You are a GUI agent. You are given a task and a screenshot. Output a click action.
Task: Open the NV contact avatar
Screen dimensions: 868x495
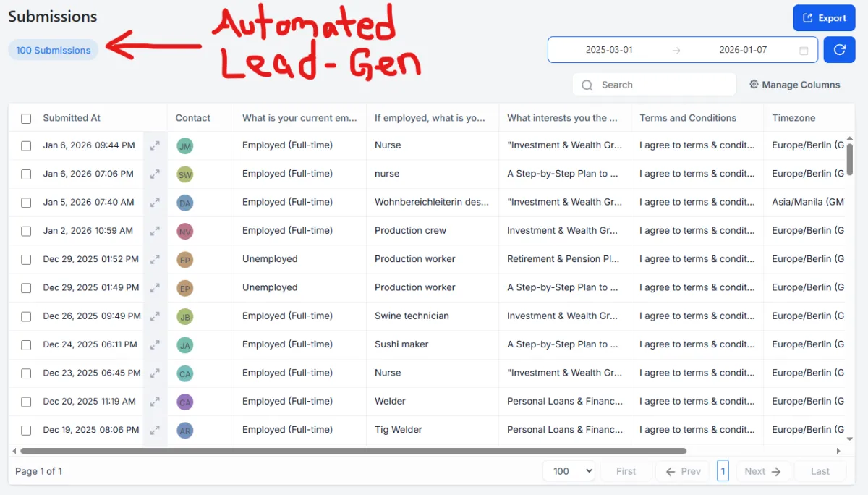pos(185,232)
